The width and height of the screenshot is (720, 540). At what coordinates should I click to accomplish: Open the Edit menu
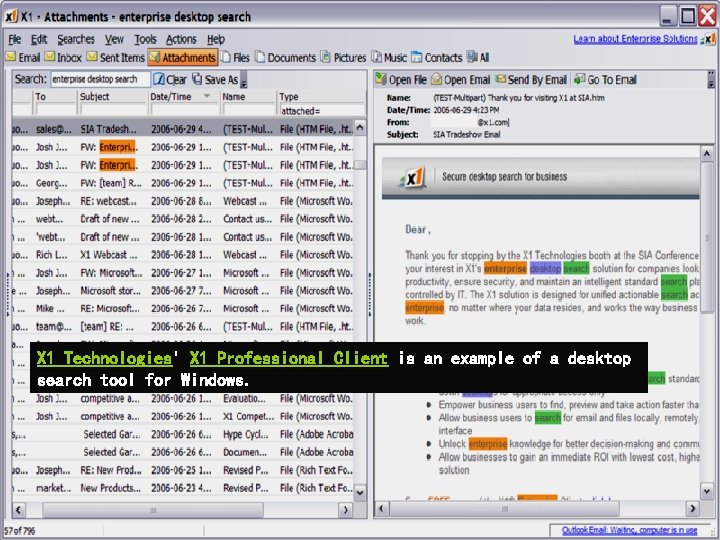[x=39, y=39]
